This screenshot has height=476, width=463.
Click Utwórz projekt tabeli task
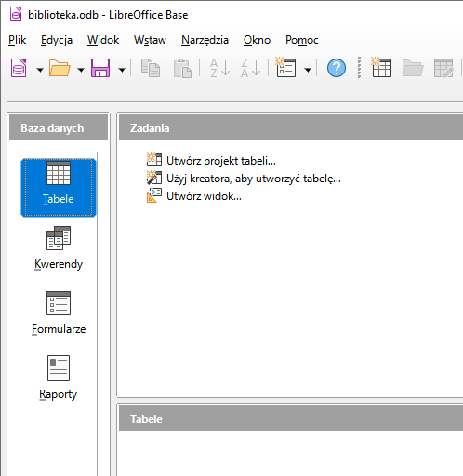211,161
